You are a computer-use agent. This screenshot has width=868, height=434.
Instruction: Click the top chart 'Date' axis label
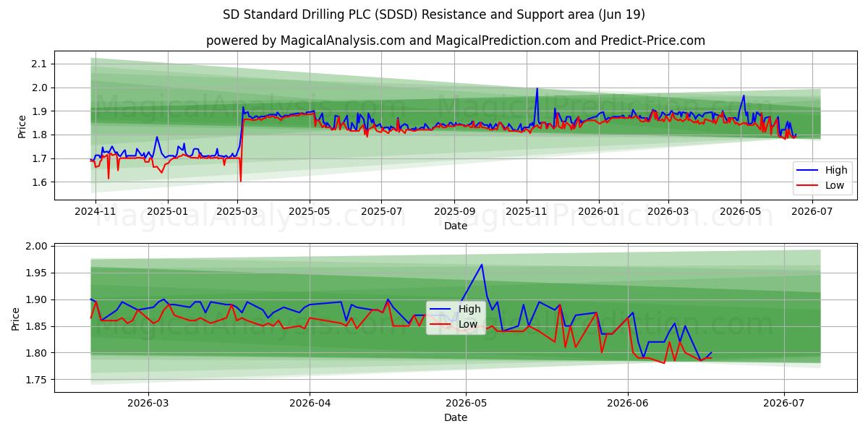coord(456,226)
